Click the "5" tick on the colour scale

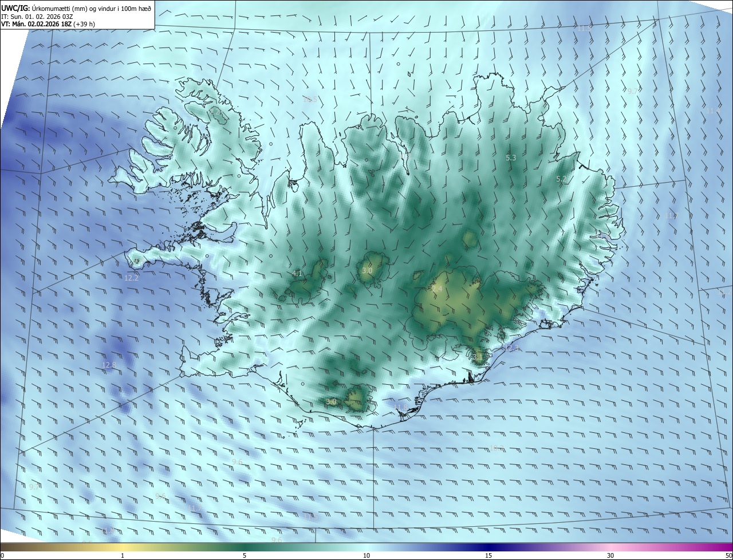245,555
